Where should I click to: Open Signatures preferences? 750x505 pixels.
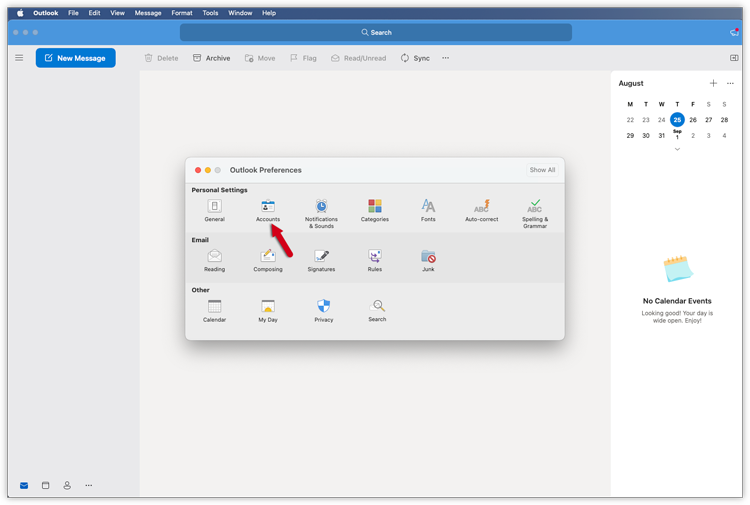(x=321, y=258)
